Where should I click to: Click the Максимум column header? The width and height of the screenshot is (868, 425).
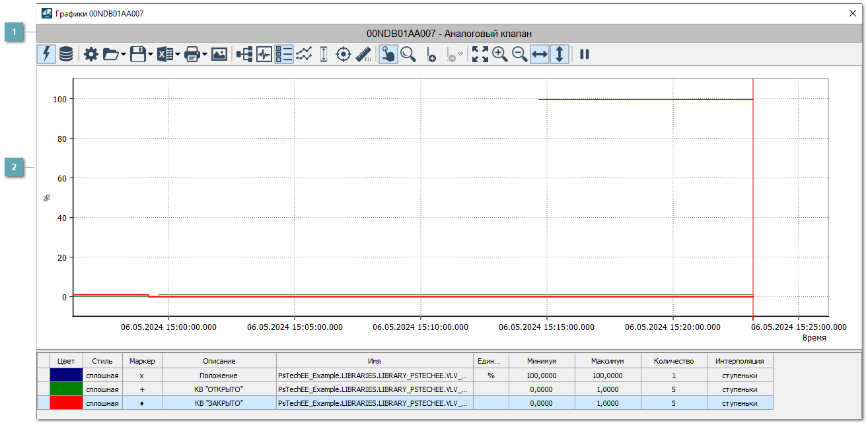(x=608, y=361)
